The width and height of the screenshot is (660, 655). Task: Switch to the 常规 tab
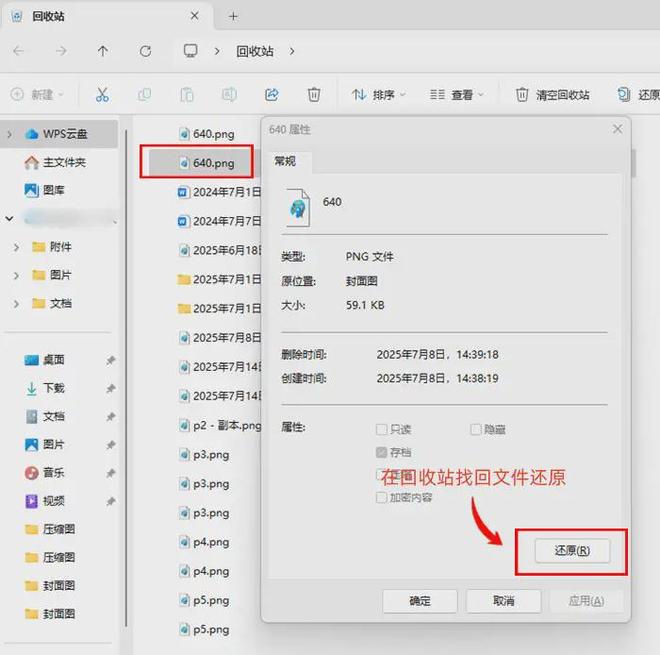[x=285, y=161]
